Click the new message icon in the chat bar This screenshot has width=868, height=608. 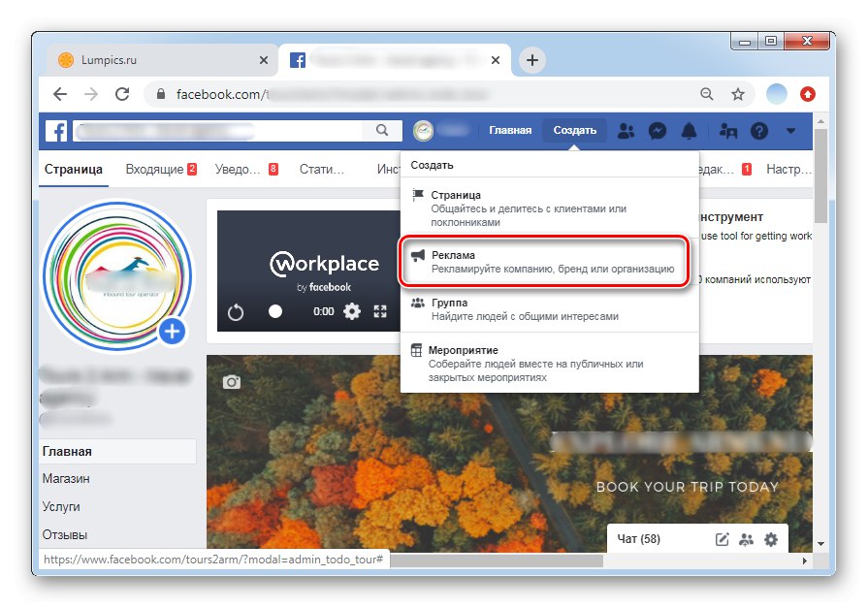click(x=722, y=539)
